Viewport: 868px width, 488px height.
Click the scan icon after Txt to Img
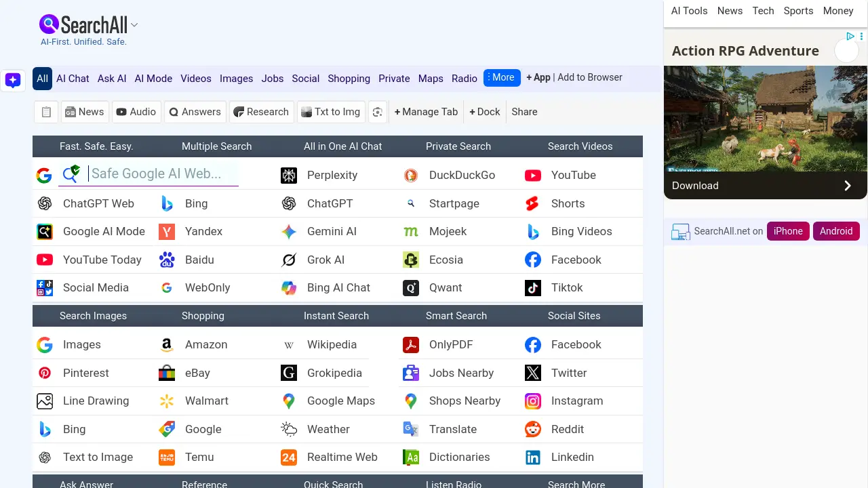(378, 112)
